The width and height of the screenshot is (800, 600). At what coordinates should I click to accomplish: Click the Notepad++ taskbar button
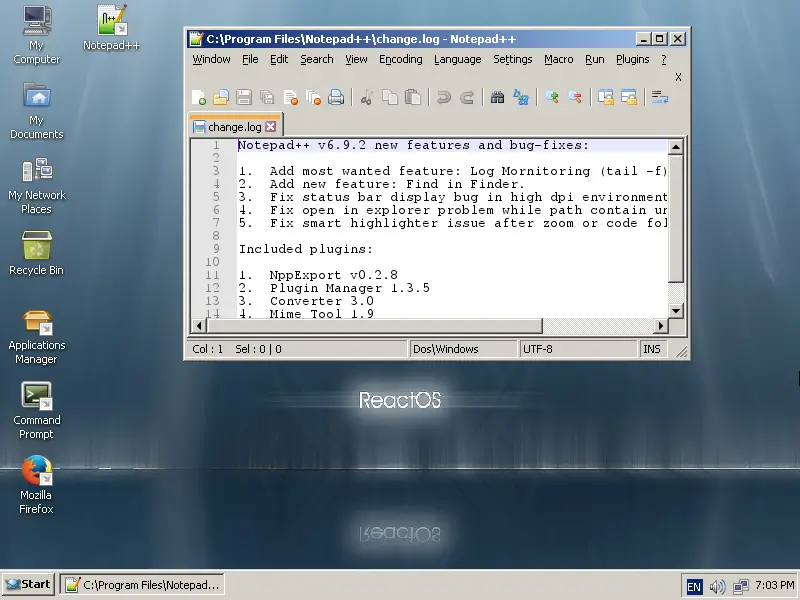click(x=142, y=584)
